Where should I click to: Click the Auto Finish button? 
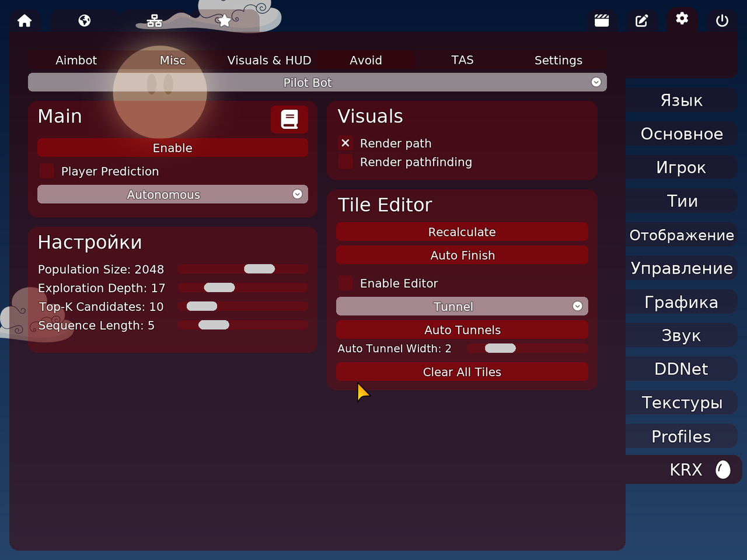click(462, 255)
